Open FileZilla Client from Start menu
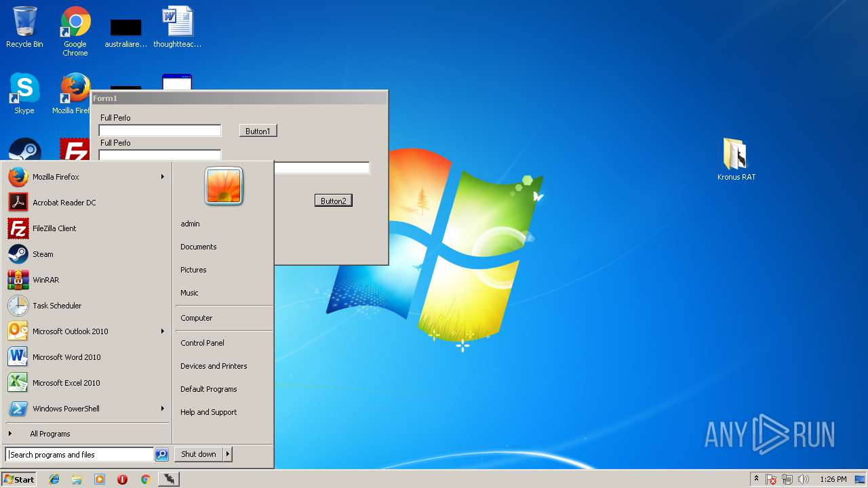Viewport: 868px width, 488px height. pyautogui.click(x=86, y=228)
